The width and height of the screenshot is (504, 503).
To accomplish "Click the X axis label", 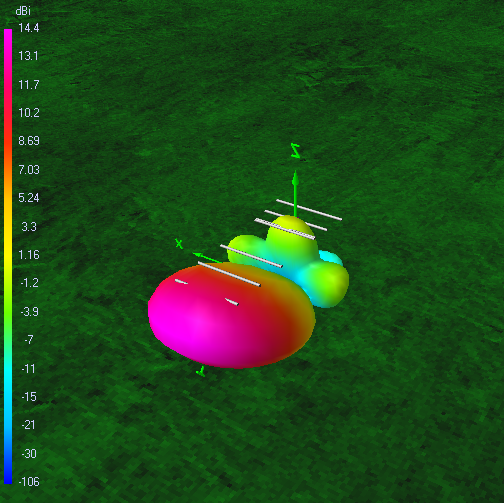I will coord(179,244).
